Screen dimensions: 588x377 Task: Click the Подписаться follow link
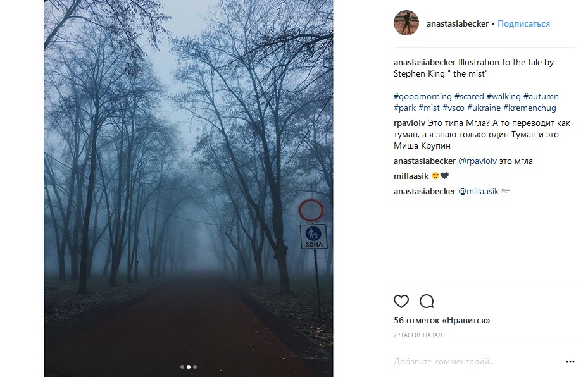pos(523,24)
